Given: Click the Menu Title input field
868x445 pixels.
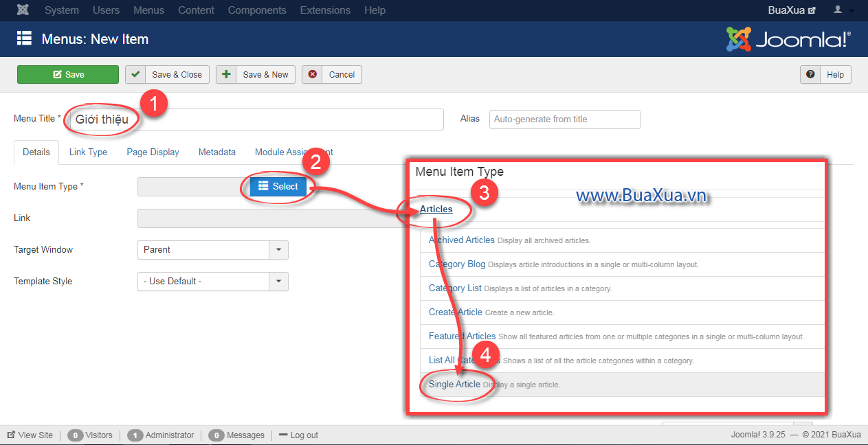Looking at the screenshot, I should point(256,119).
